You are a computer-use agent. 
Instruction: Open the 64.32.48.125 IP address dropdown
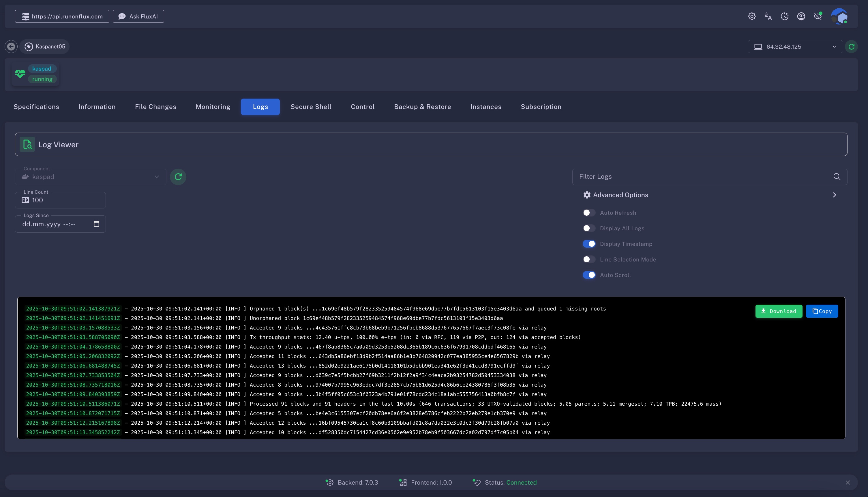795,47
